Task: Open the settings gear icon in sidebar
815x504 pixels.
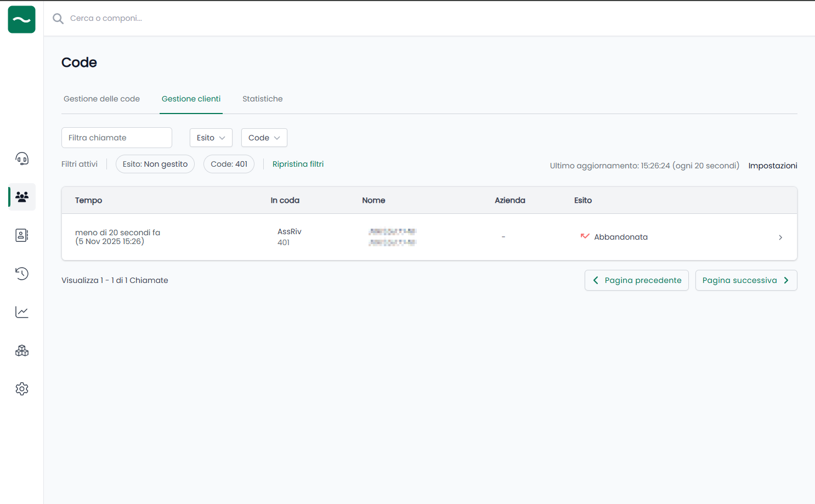Action: pyautogui.click(x=22, y=389)
